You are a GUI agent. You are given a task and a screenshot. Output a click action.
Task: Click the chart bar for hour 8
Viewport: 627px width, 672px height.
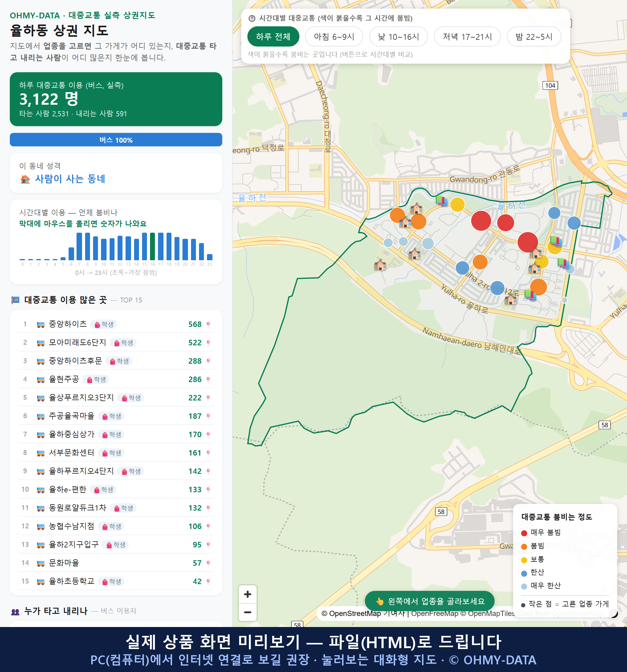pyautogui.click(x=87, y=246)
